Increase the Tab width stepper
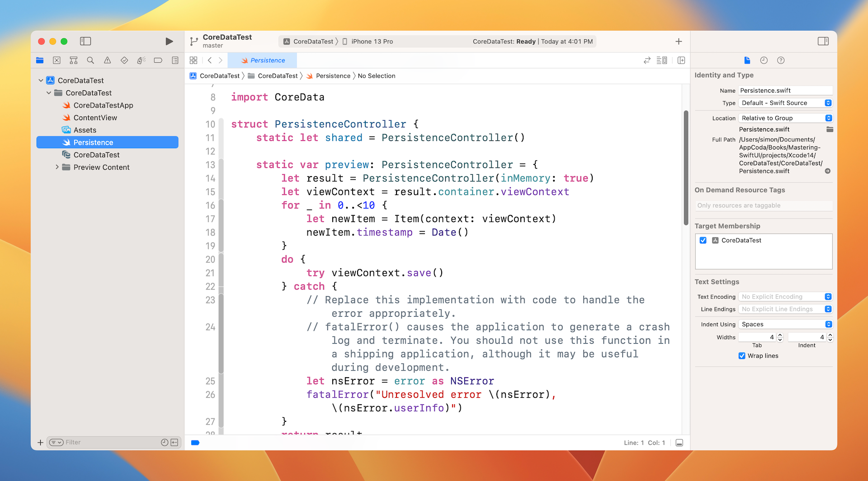This screenshot has height=481, width=868. [781, 335]
